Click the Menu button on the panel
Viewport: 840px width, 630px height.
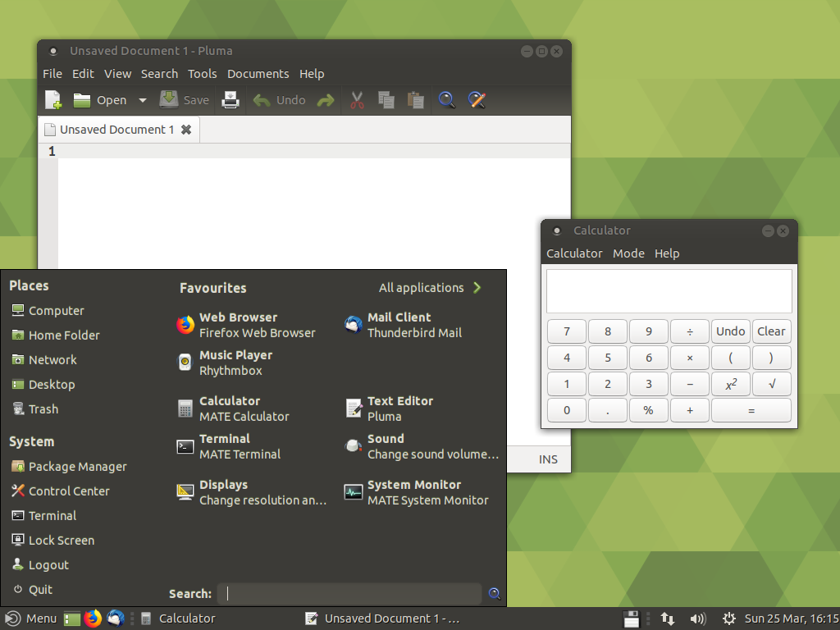30,619
